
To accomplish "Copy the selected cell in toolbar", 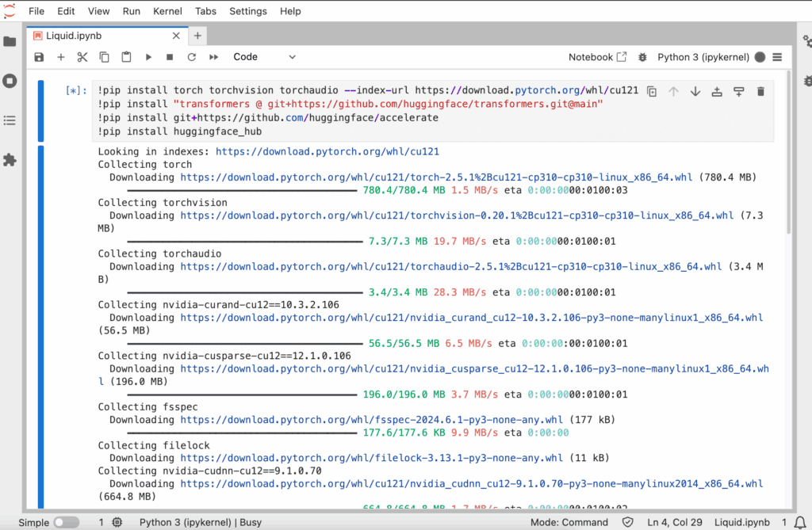I will (x=104, y=57).
